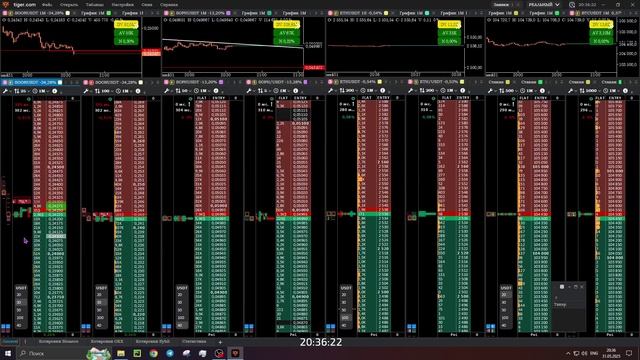
Task: Click yellow badge on the DOORSUSDT chart
Action: [126, 24]
